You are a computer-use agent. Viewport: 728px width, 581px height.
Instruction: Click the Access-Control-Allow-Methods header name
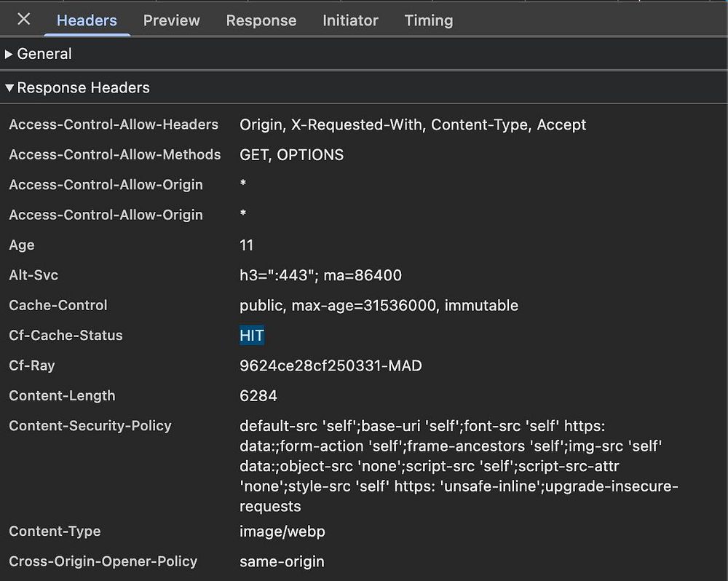115,155
